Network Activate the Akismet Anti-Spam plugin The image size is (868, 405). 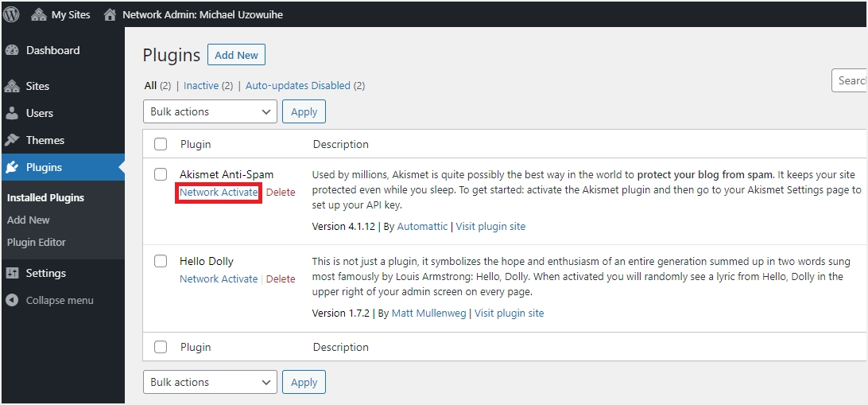coord(219,193)
